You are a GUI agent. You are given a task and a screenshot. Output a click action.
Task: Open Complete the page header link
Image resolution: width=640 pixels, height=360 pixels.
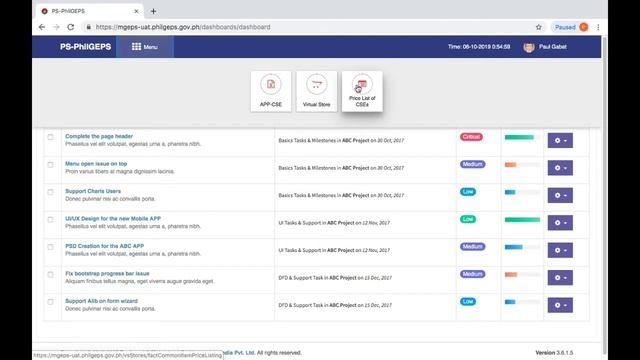[99, 136]
